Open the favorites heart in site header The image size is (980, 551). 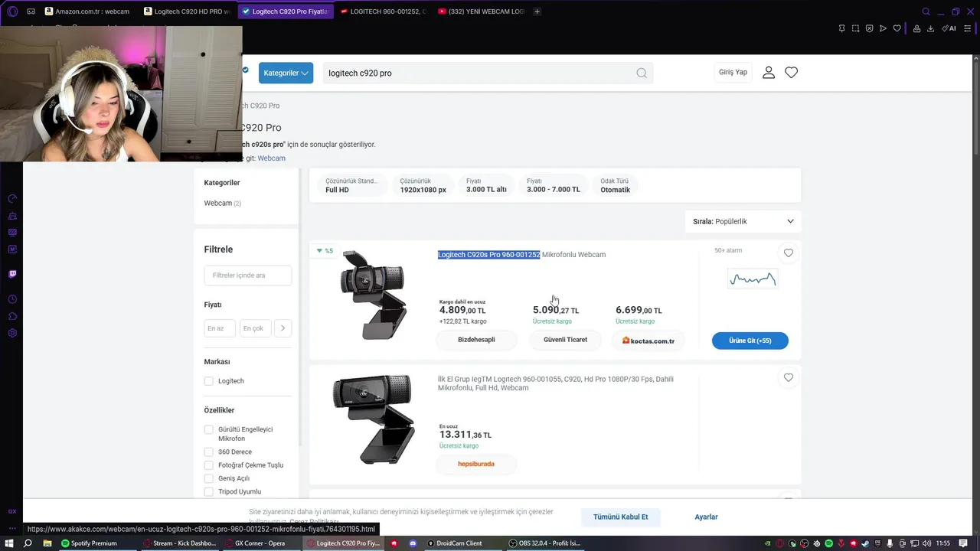click(x=792, y=73)
